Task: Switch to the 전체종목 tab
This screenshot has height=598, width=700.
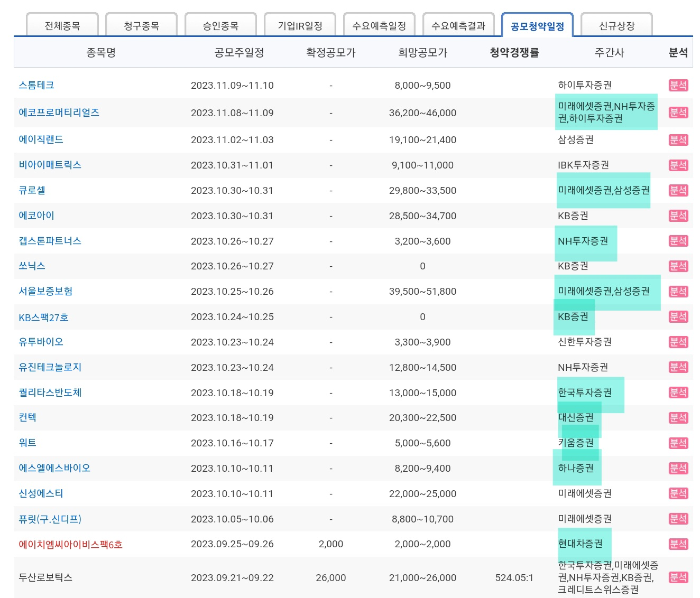Action: [x=62, y=25]
